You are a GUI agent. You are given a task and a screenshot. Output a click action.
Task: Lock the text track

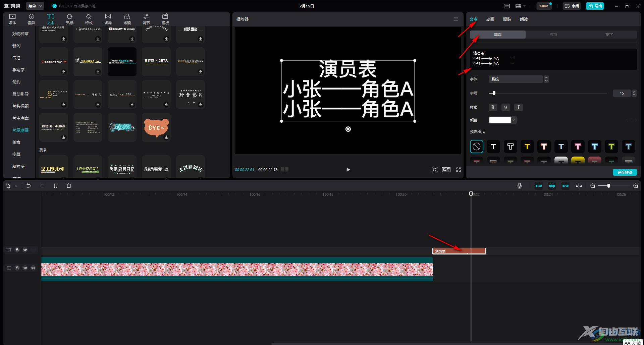click(x=17, y=250)
